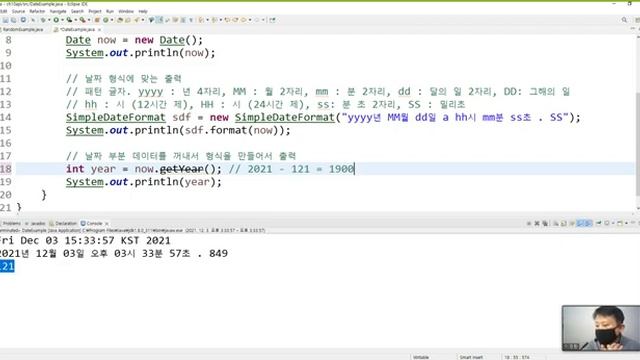Click Remove All Terminated Launches icon
The height and width of the screenshot is (360, 640).
[x=545, y=223]
